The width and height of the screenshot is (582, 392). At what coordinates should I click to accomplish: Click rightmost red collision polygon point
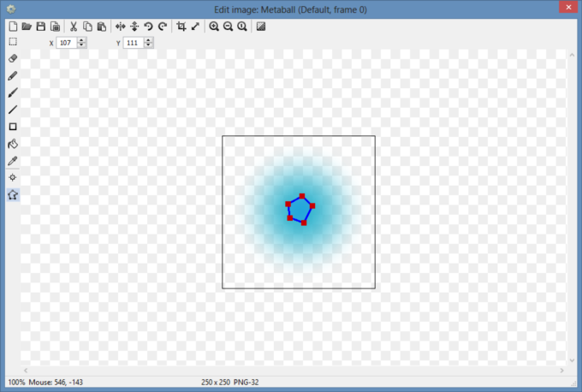click(312, 205)
